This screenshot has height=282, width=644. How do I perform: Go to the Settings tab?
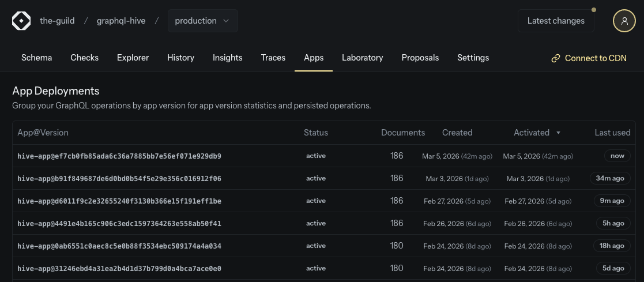tap(473, 58)
